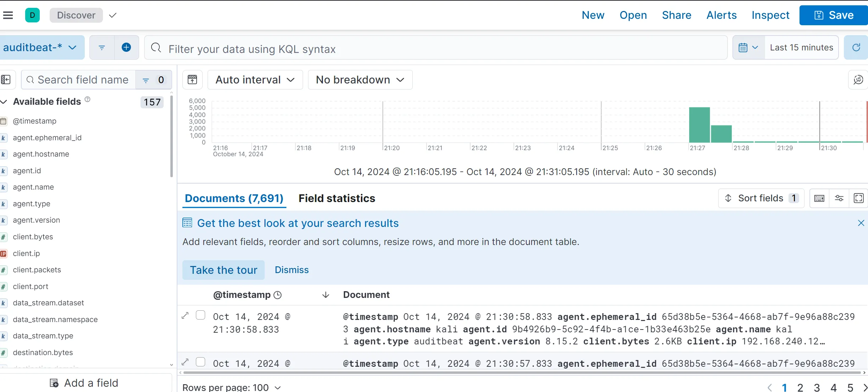This screenshot has height=392, width=868.
Task: Enter fullscreen mode for the document table
Action: (x=859, y=198)
